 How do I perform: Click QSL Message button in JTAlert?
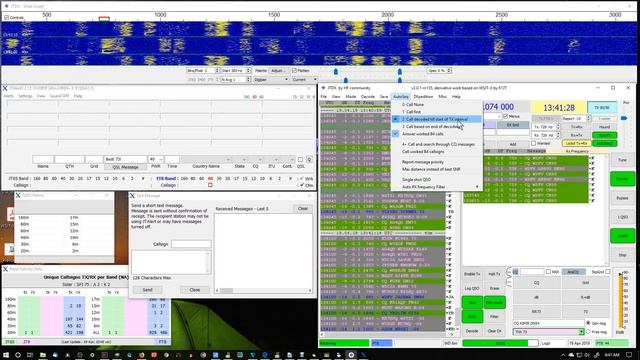(126, 167)
